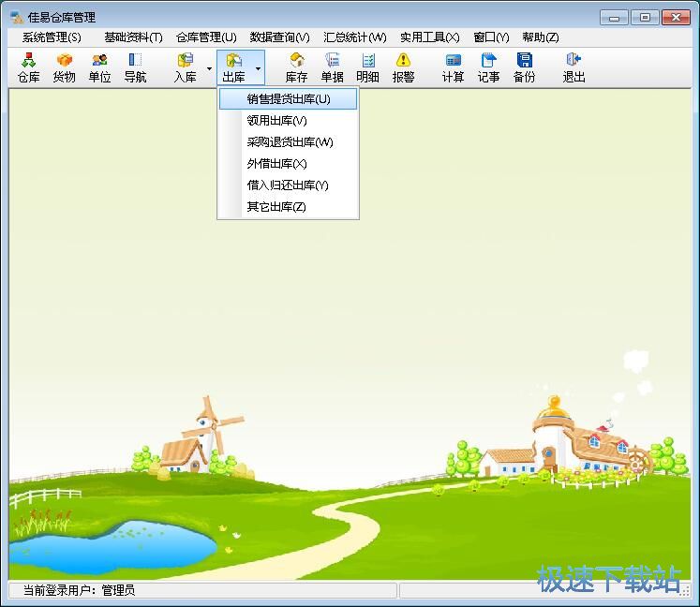Click the app icon in the title bar
Image resolution: width=700 pixels, height=607 pixels.
[x=17, y=18]
